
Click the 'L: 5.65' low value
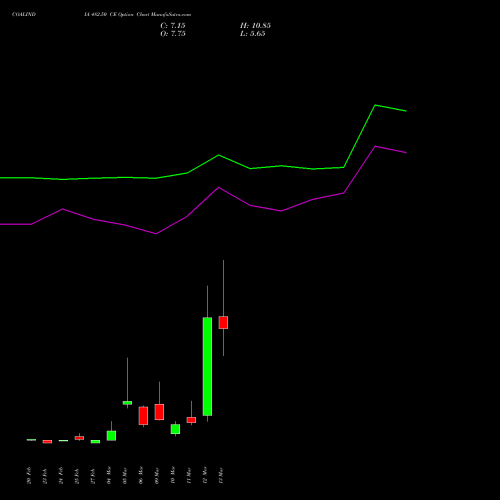[x=253, y=34]
